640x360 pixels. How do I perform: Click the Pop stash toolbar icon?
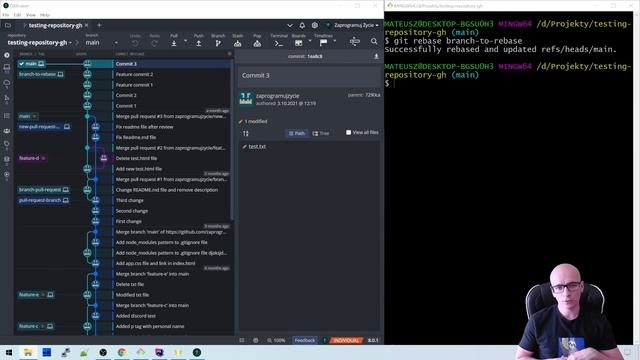257,43
